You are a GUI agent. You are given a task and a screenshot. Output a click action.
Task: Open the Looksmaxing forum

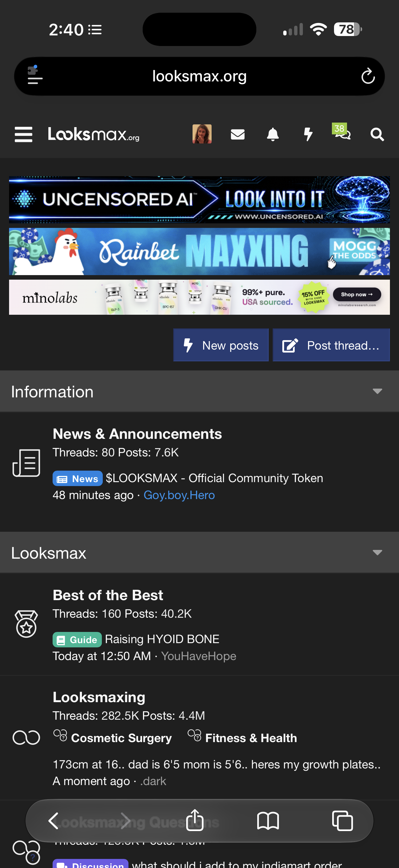pyautogui.click(x=99, y=697)
